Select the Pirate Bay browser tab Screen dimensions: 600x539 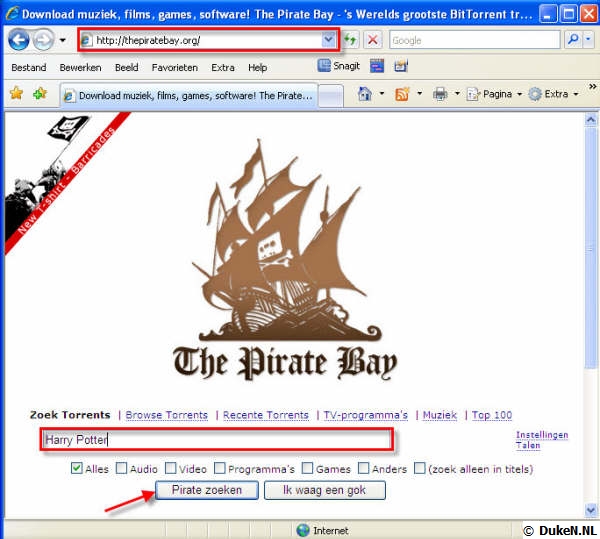[189, 96]
